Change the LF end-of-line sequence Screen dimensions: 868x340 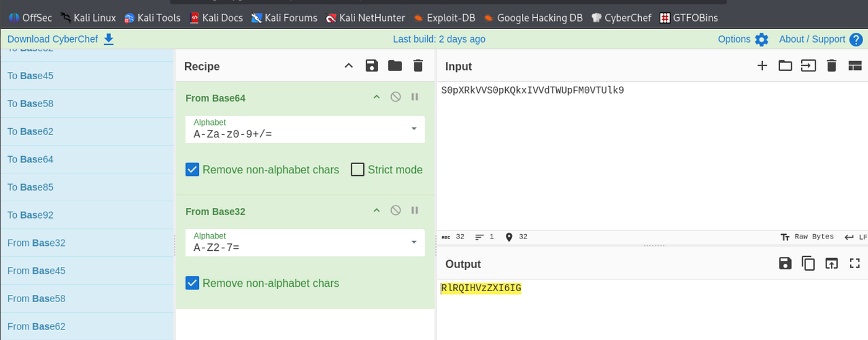[856, 237]
